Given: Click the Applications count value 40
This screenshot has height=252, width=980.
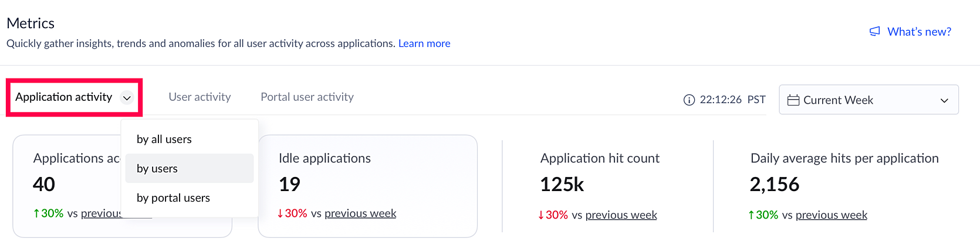Looking at the screenshot, I should click(x=44, y=185).
